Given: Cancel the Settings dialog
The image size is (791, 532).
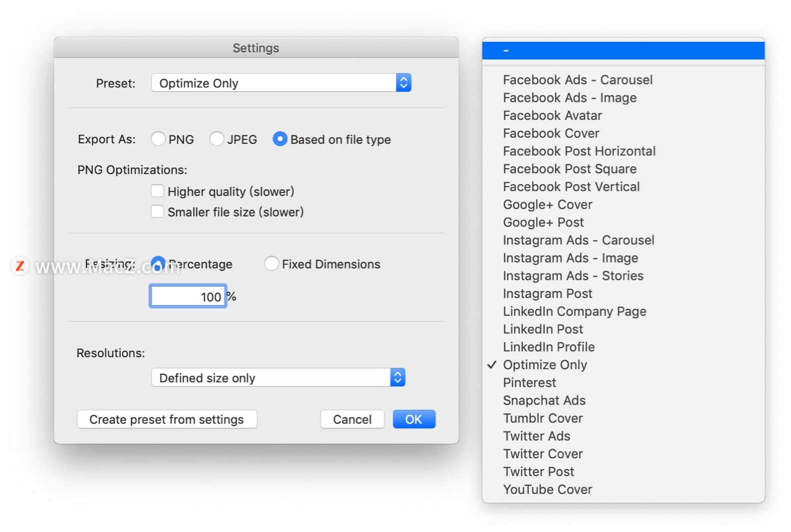Looking at the screenshot, I should click(x=352, y=419).
